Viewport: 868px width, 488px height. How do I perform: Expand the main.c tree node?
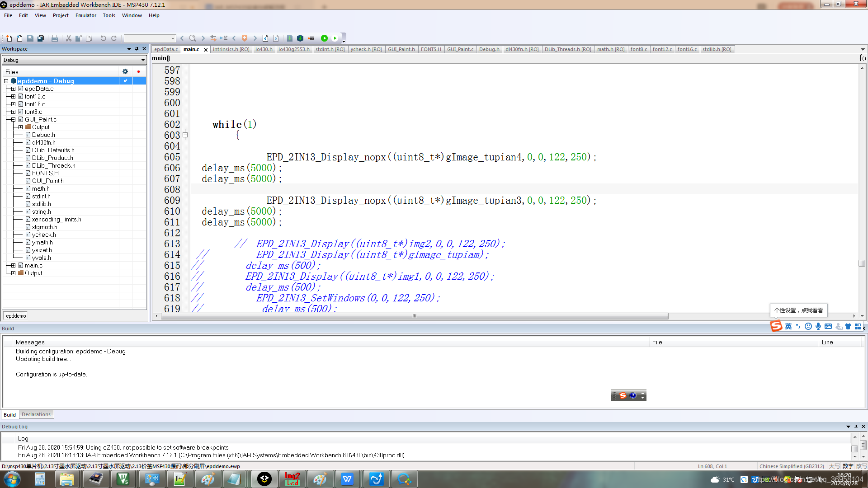click(x=14, y=266)
